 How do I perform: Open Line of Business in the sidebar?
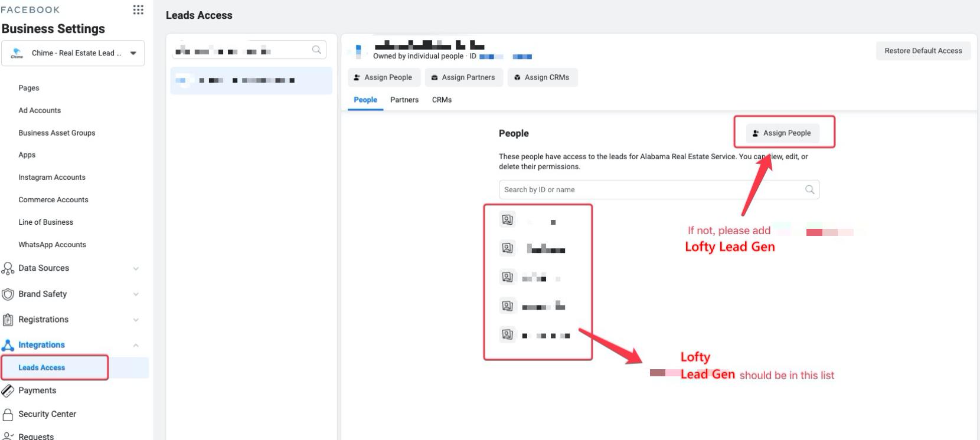46,222
